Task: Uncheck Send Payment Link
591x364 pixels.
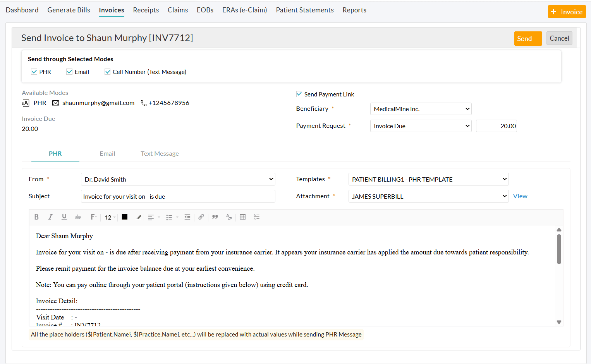Action: click(299, 94)
